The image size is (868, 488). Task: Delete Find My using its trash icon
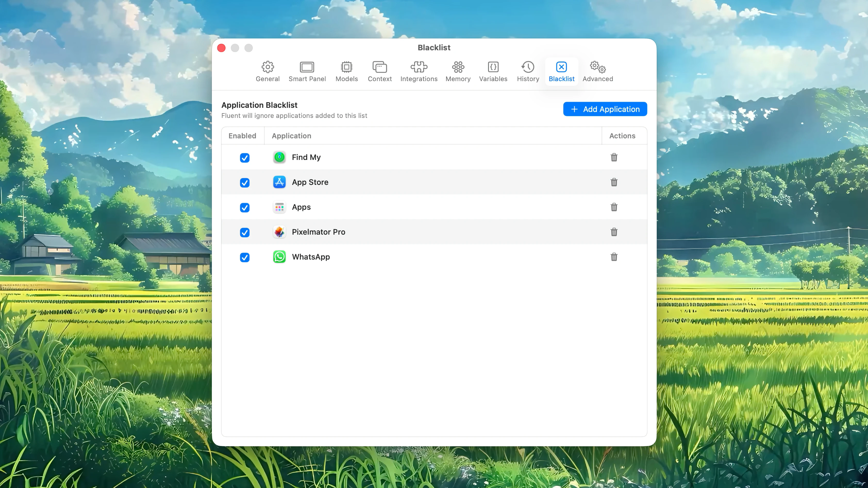[x=614, y=157]
